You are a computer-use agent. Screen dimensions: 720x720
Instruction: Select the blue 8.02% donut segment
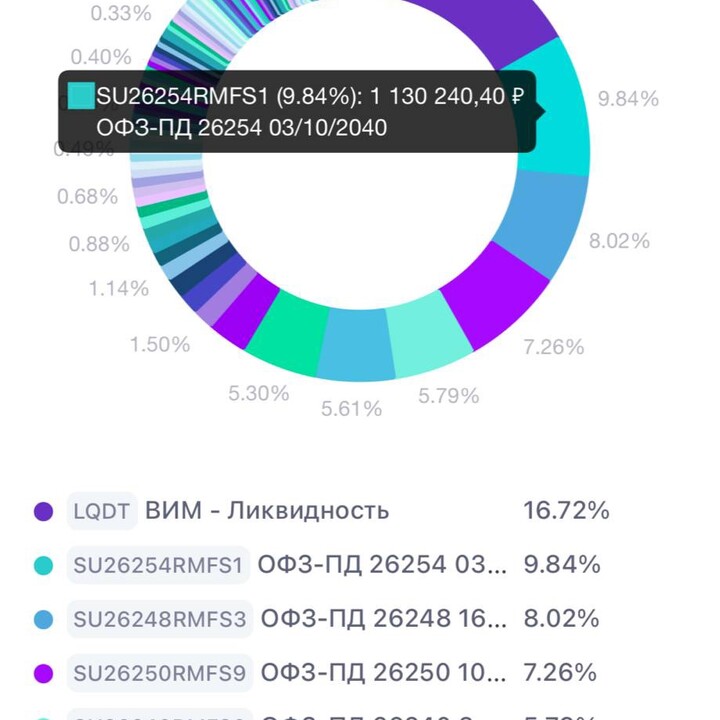(x=541, y=225)
